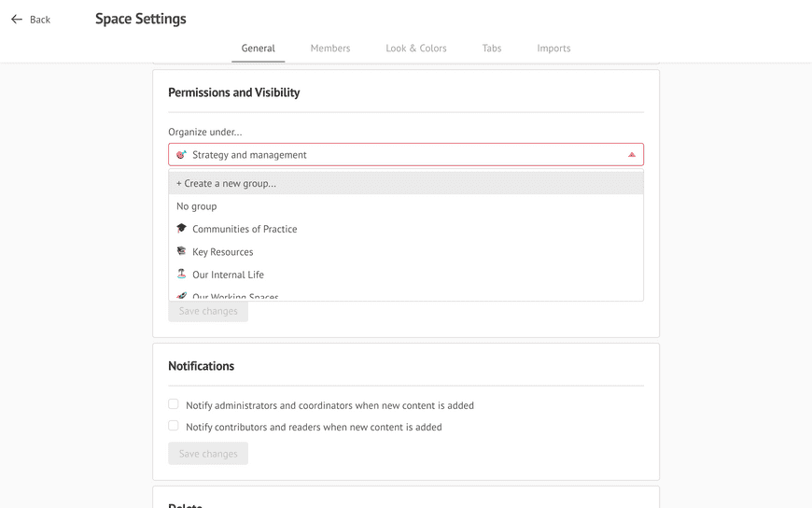Click the back arrow icon
The width and height of the screenshot is (812, 508).
coord(17,20)
